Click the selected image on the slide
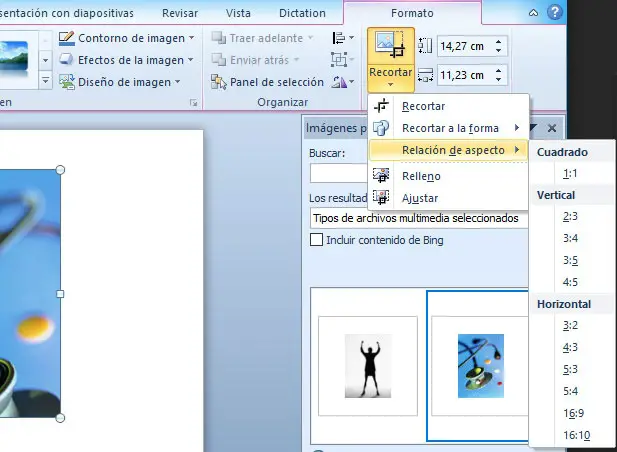Viewport: 617px width, 452px height. (x=30, y=294)
